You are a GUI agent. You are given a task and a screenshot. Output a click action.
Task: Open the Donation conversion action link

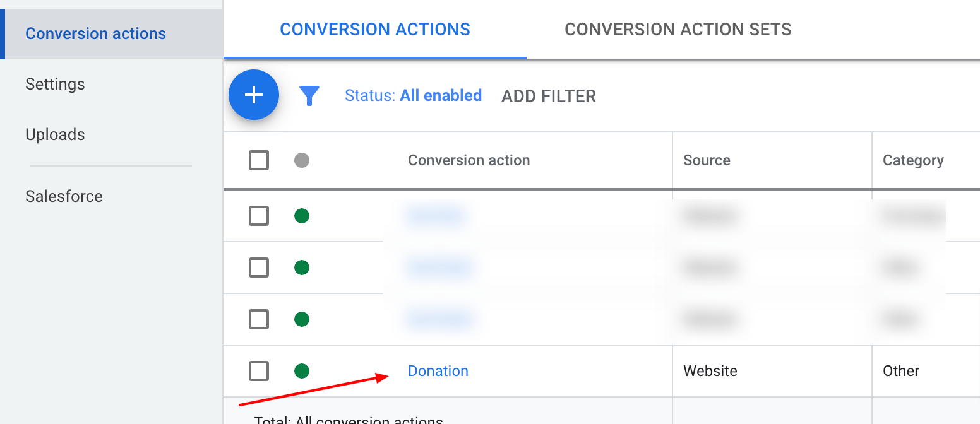tap(438, 371)
